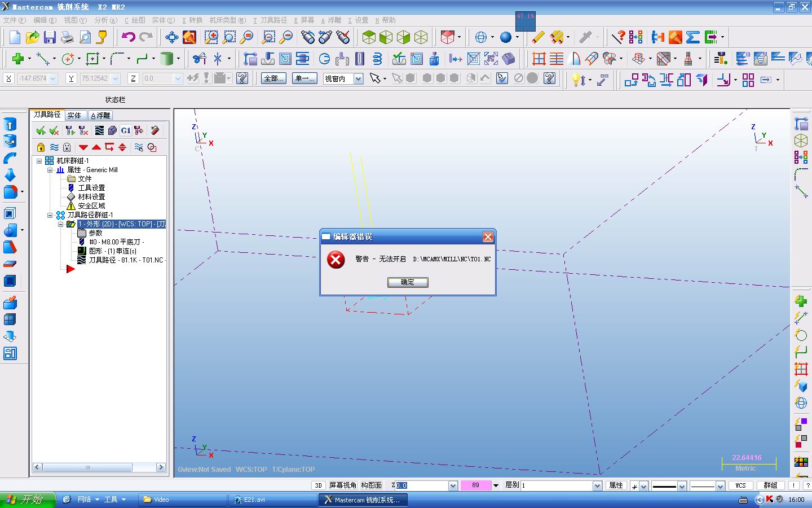Click the Undo arrow icon
This screenshot has width=812, height=508.
[129, 37]
